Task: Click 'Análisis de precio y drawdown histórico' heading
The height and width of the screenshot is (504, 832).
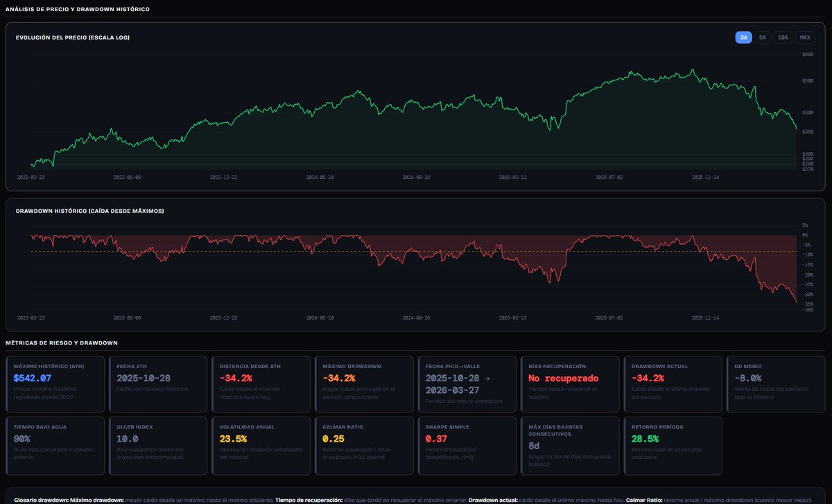Action: pyautogui.click(x=77, y=9)
